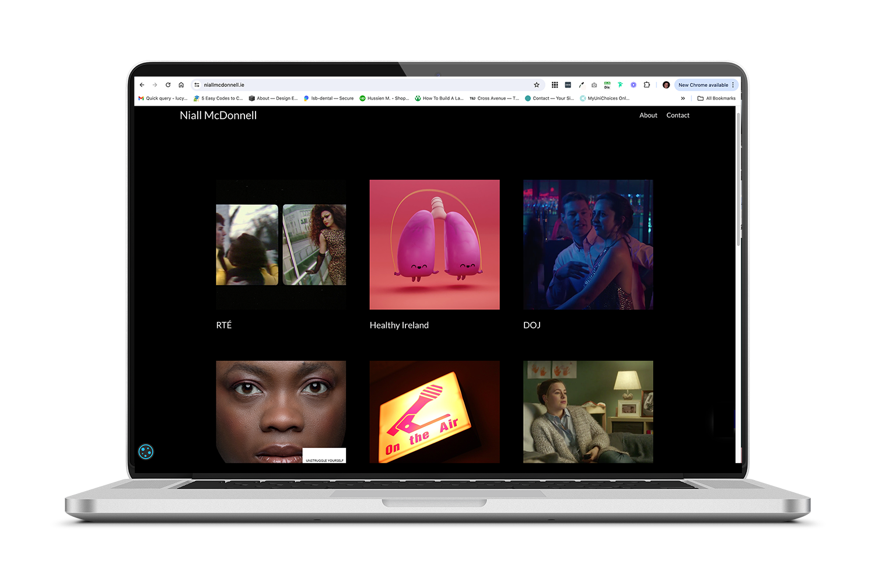
Task: Open the dark square extension icon
Action: pos(568,85)
